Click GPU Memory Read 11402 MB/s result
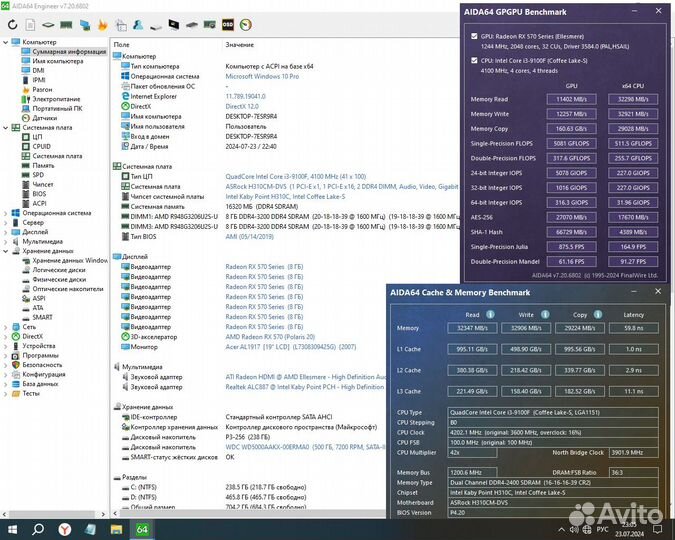The height and width of the screenshot is (540, 675). pos(571,99)
